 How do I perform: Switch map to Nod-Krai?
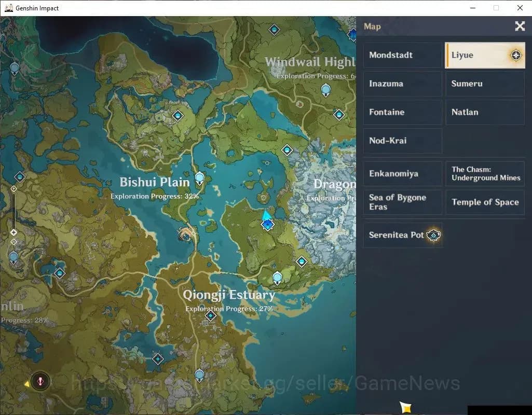point(403,141)
